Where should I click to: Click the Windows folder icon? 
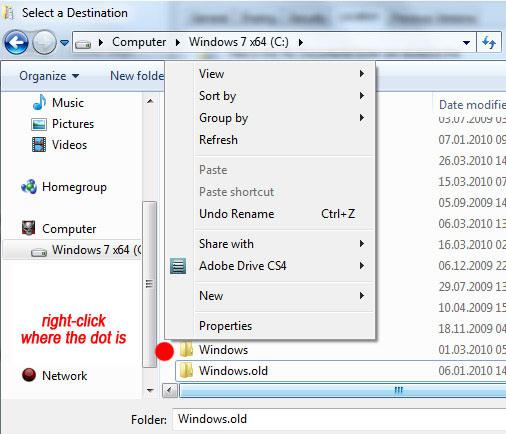186,350
